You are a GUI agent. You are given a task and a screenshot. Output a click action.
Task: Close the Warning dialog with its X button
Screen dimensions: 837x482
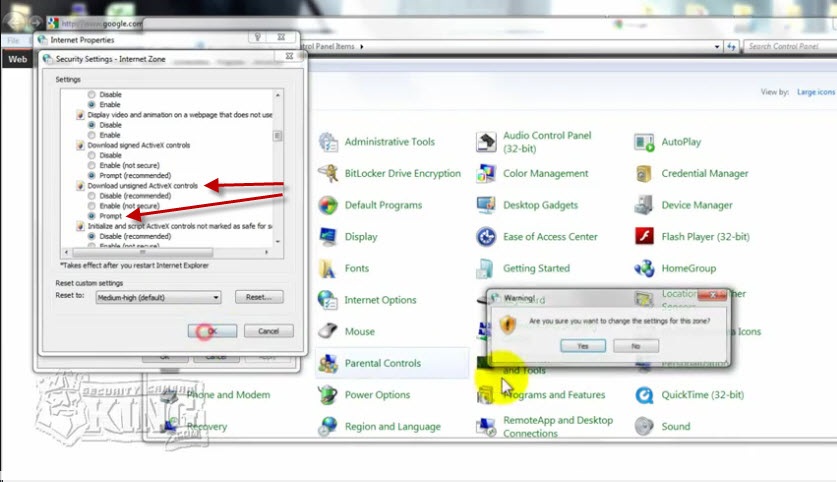pos(713,295)
